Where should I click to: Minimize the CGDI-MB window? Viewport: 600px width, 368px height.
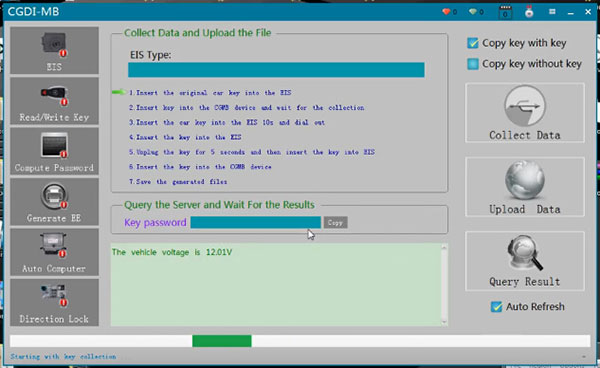point(571,12)
